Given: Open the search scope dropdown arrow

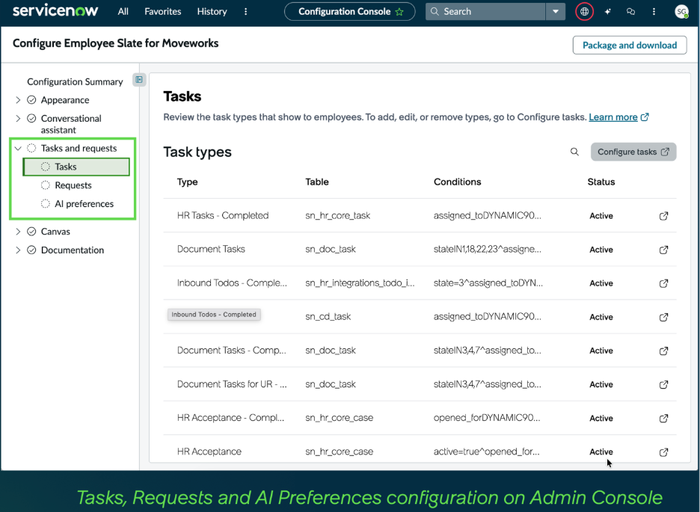Looking at the screenshot, I should pos(555,12).
